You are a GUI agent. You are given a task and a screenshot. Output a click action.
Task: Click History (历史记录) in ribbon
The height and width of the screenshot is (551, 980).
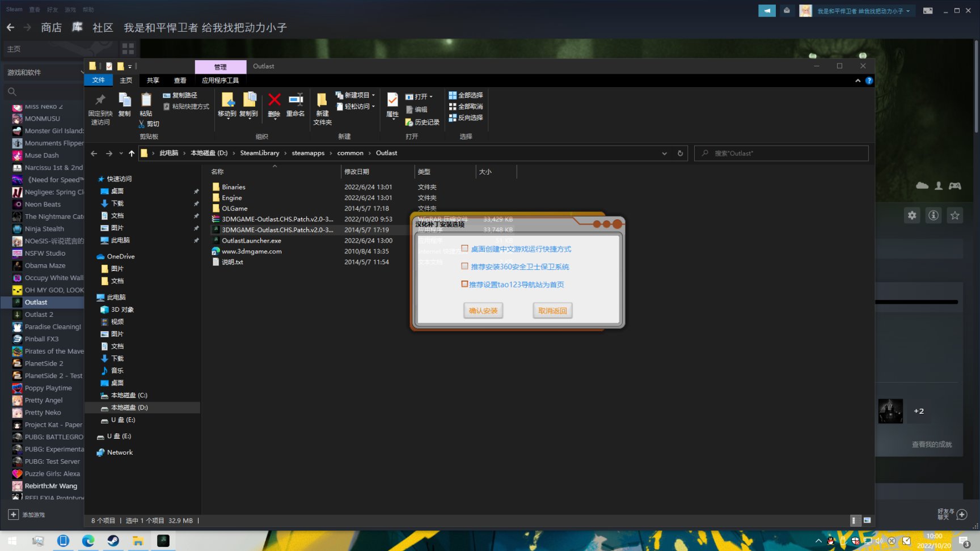[423, 122]
